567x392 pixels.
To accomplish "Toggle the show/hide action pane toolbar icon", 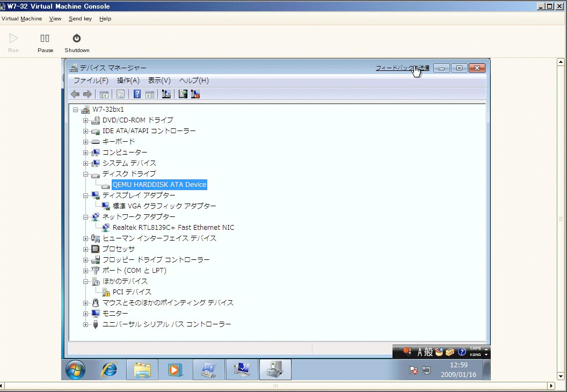I will [x=150, y=95].
